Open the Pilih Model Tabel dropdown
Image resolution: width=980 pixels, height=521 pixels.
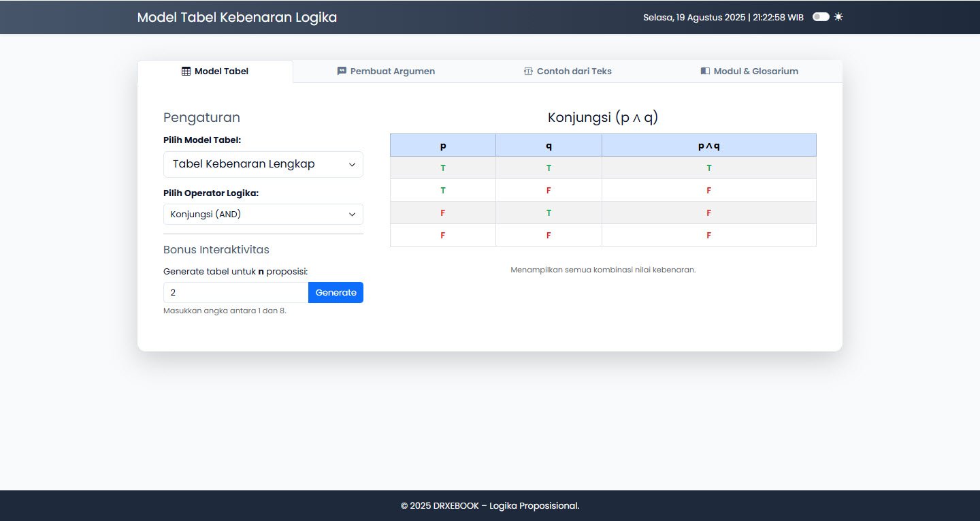263,164
